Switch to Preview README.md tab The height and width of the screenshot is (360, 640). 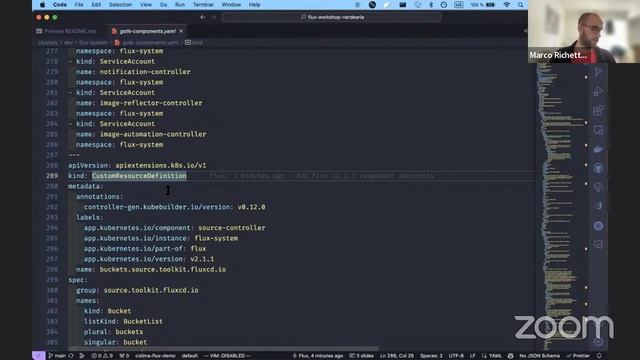[66, 31]
